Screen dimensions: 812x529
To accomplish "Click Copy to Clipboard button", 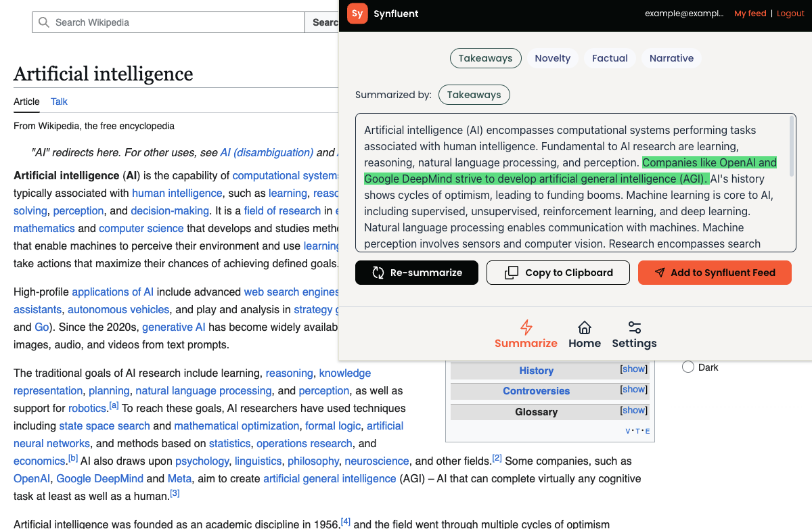I will (558, 273).
